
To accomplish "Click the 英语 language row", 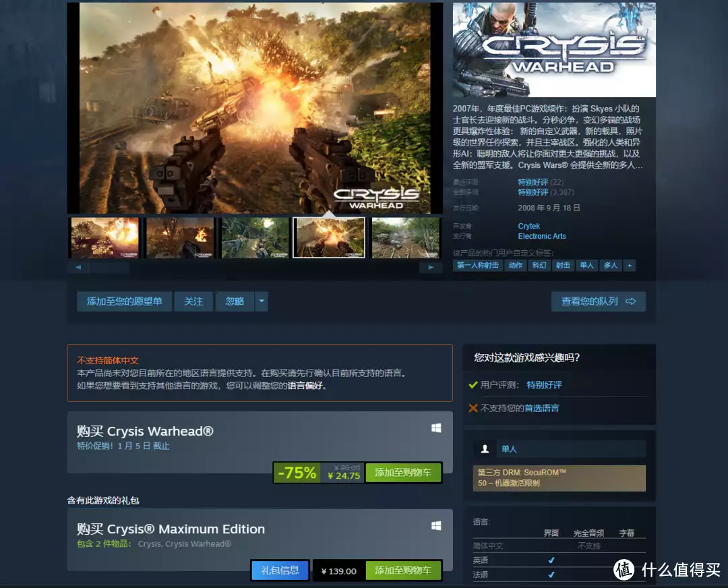I will 559,560.
